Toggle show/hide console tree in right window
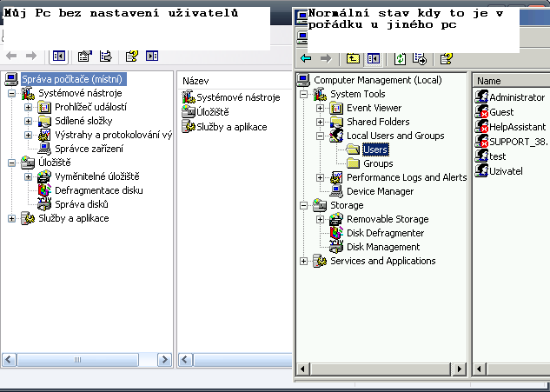 [374, 58]
